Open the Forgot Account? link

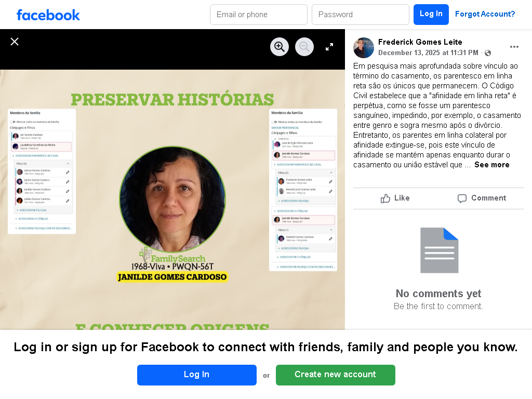[x=485, y=14]
